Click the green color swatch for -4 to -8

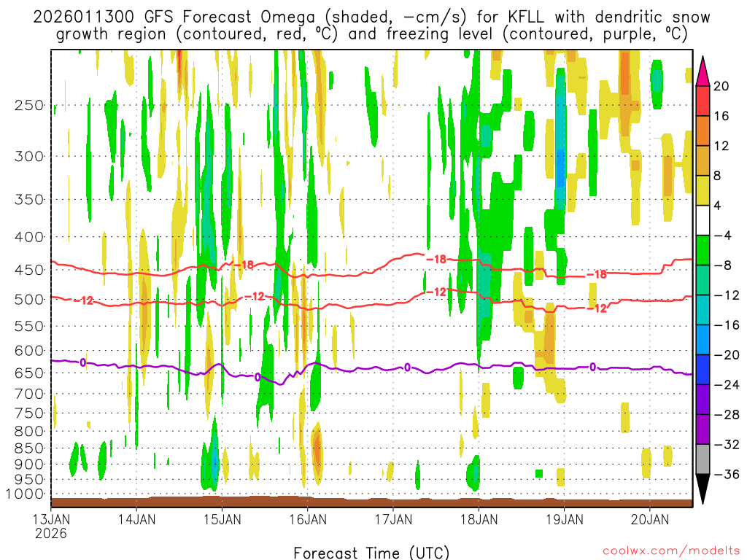pyautogui.click(x=703, y=250)
